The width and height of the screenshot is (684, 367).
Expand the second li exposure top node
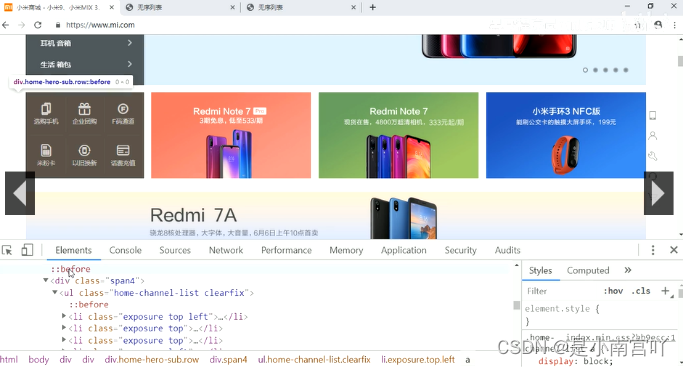64,328
